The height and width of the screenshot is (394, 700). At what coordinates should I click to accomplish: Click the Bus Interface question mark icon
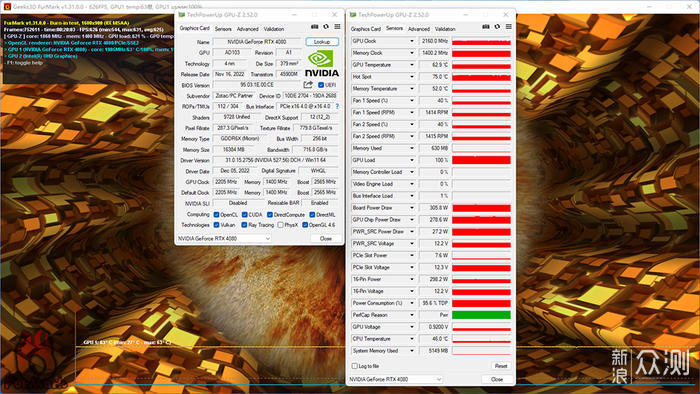[337, 106]
